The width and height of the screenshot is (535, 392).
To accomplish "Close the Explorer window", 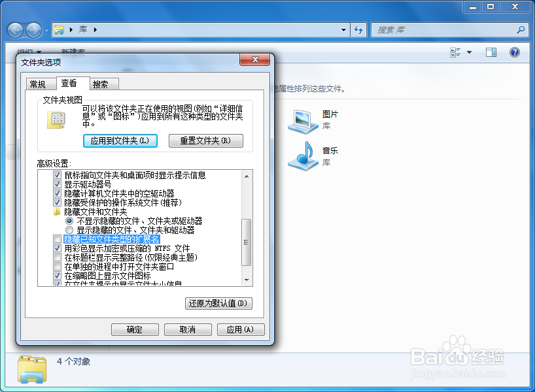I will point(515,7).
